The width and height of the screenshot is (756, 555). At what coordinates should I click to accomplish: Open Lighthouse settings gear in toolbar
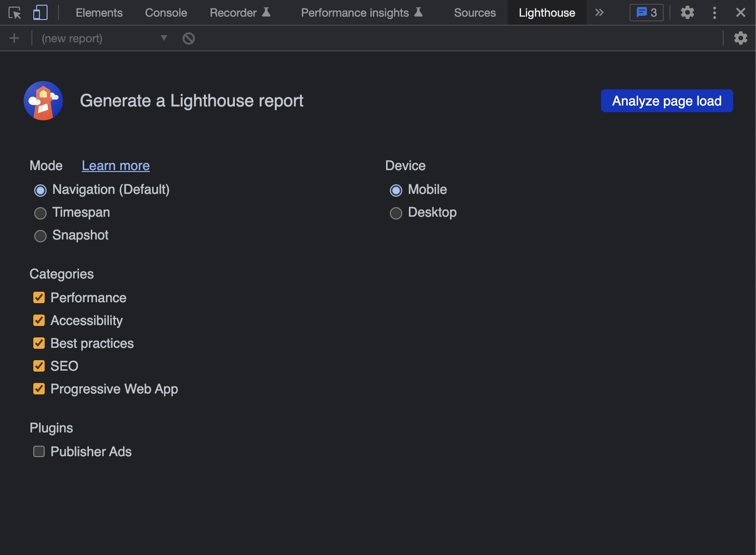click(x=740, y=38)
